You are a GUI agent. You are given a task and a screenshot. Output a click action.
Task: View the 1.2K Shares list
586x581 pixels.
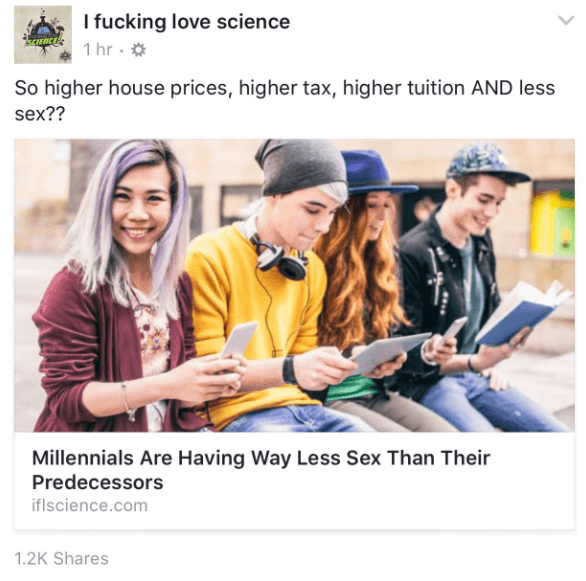coord(61,559)
